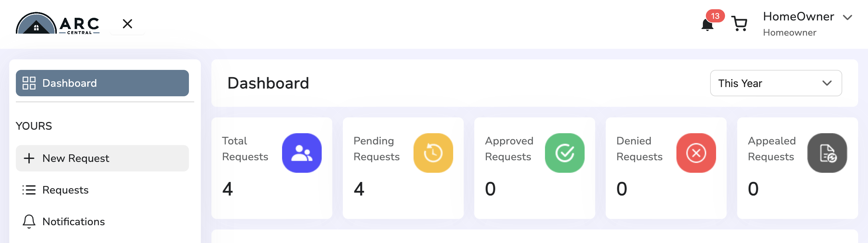Click the chevron arrow in the This Year selector
This screenshot has width=868, height=243.
click(x=827, y=83)
